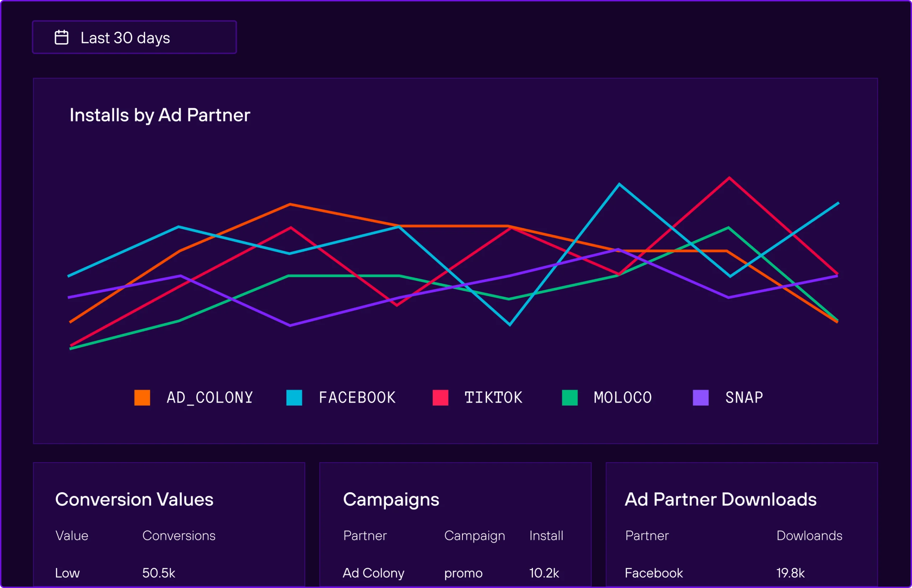
Task: Toggle the AD_COLONY series legend label
Action: coord(210,397)
